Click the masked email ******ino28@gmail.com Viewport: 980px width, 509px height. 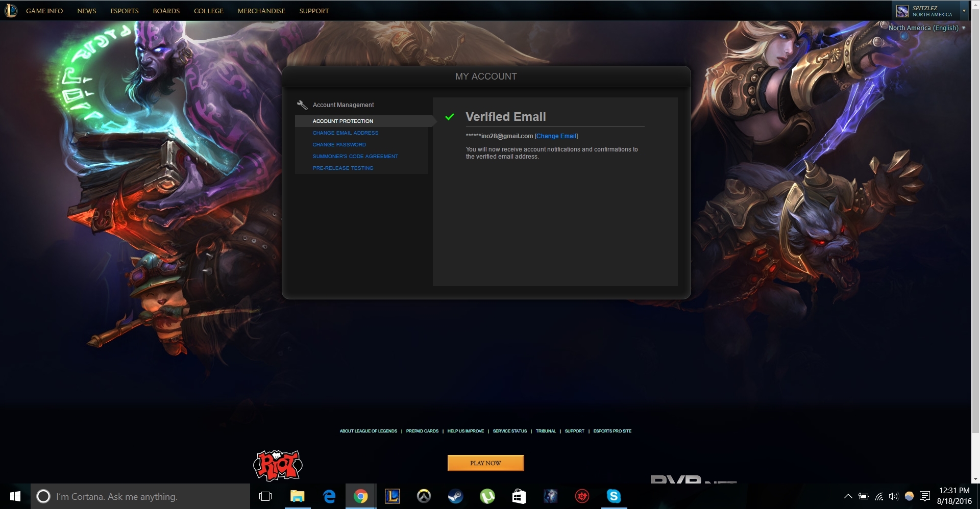pyautogui.click(x=499, y=136)
